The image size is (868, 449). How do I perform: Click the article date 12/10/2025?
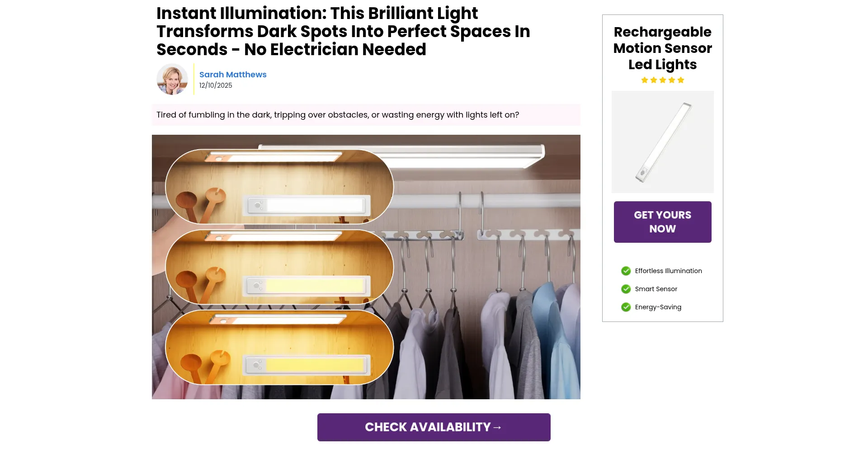[x=216, y=85]
